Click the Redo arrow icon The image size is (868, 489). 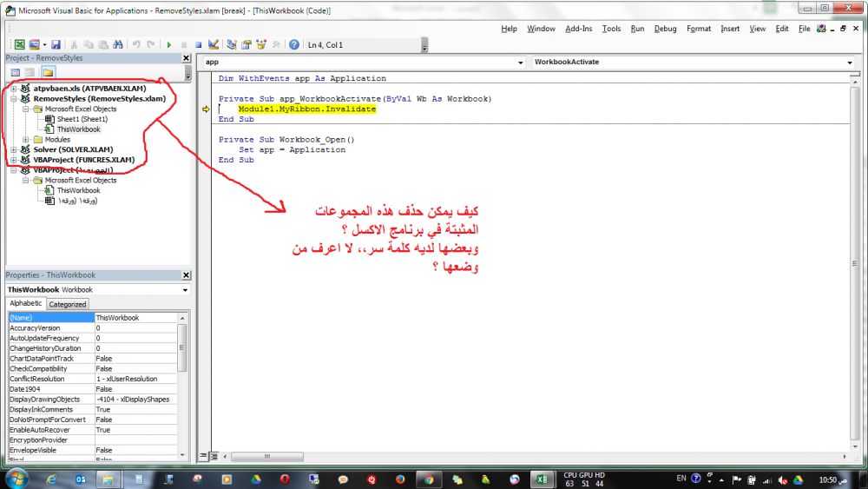(150, 45)
